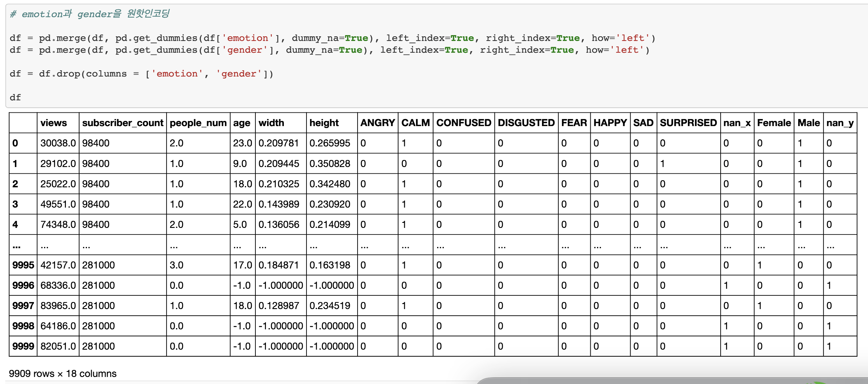Screen dimensions: 868x384
Task: Select the CALM column header
Action: click(415, 123)
